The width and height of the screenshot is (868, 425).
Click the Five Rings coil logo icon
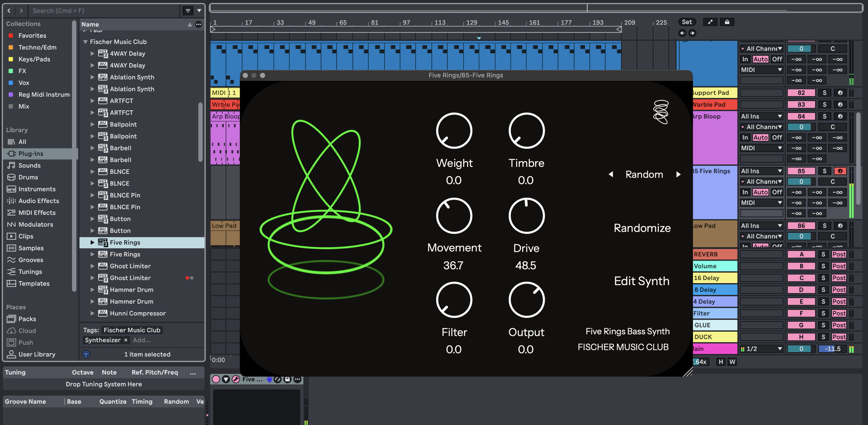661,112
